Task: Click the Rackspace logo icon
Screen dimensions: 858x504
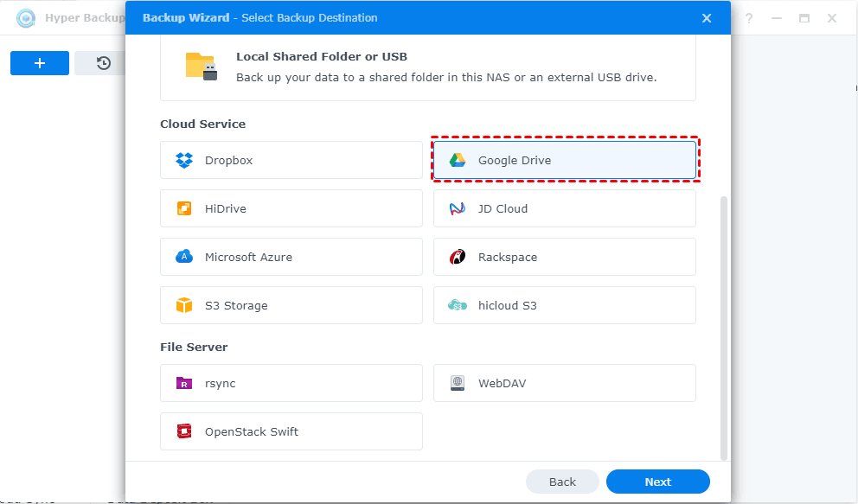Action: click(x=458, y=257)
